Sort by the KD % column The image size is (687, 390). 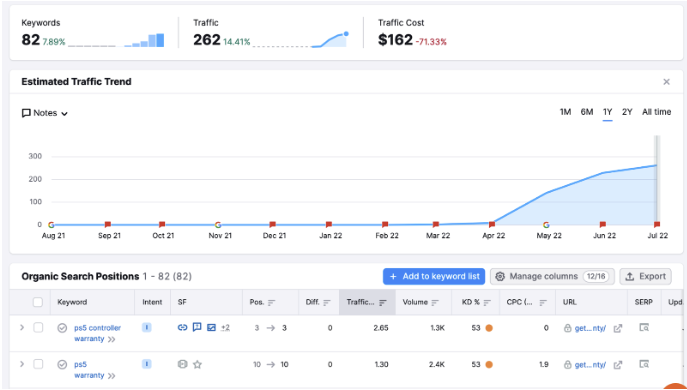(476, 302)
